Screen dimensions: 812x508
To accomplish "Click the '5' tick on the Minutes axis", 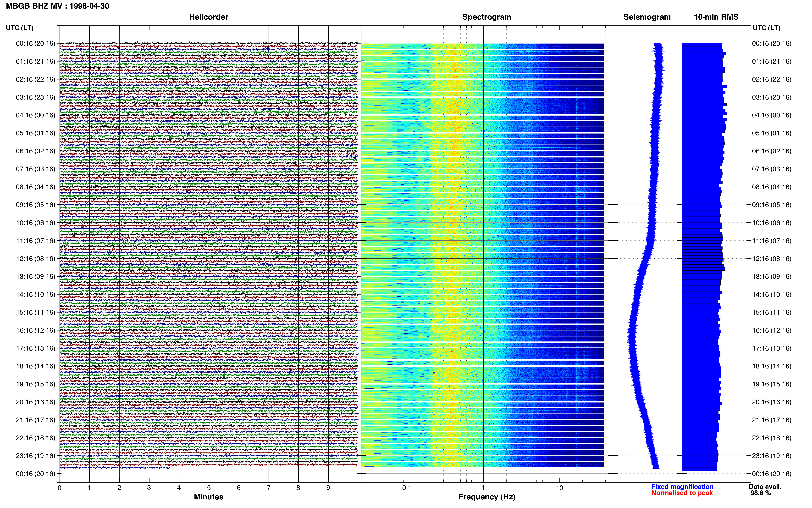I will click(209, 488).
